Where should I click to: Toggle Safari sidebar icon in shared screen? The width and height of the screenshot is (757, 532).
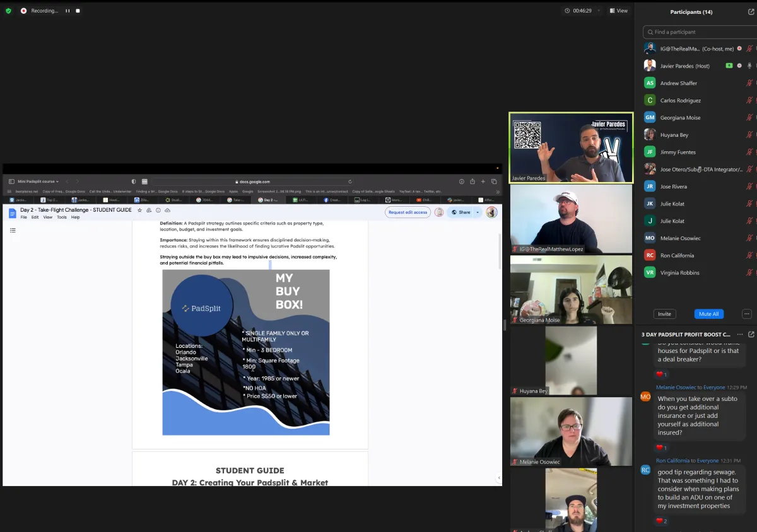click(x=11, y=182)
